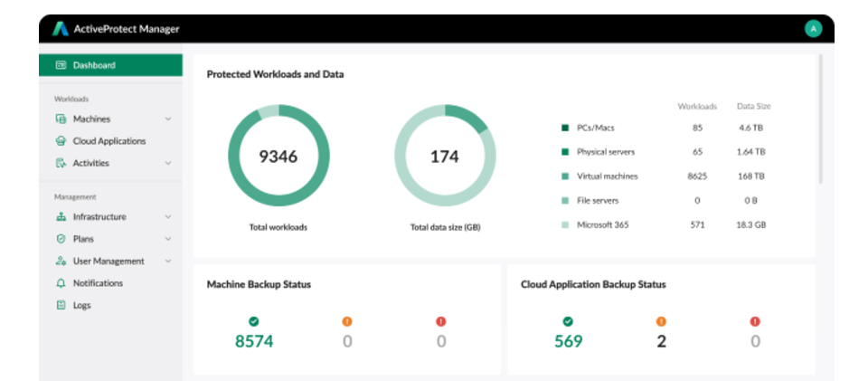Expand the Plans submenu chevron
This screenshot has width=868, height=381.
pos(168,239)
